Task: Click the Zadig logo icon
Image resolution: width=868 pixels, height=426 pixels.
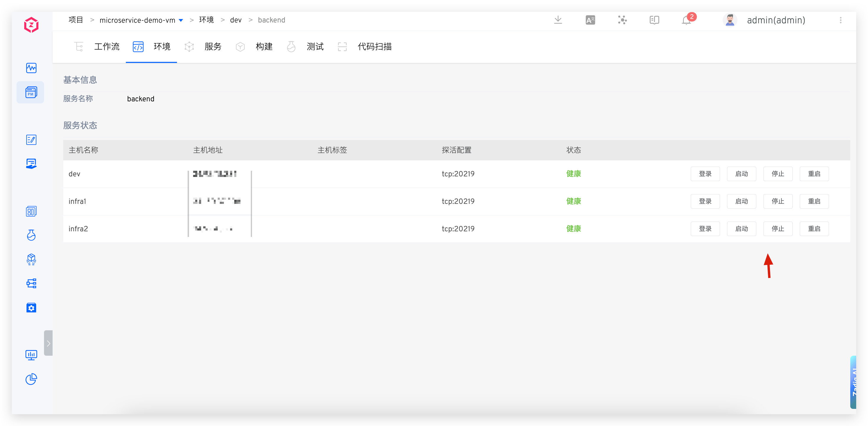Action: coord(31,25)
